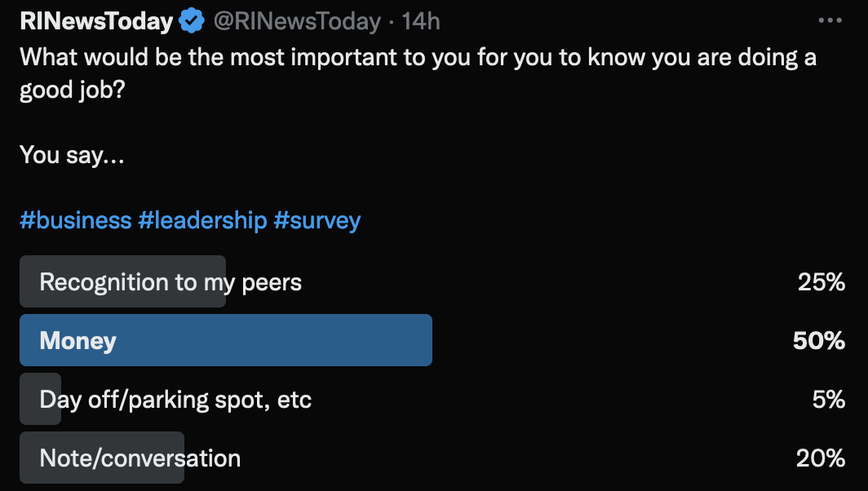Click the bold 50% poll result

(819, 341)
